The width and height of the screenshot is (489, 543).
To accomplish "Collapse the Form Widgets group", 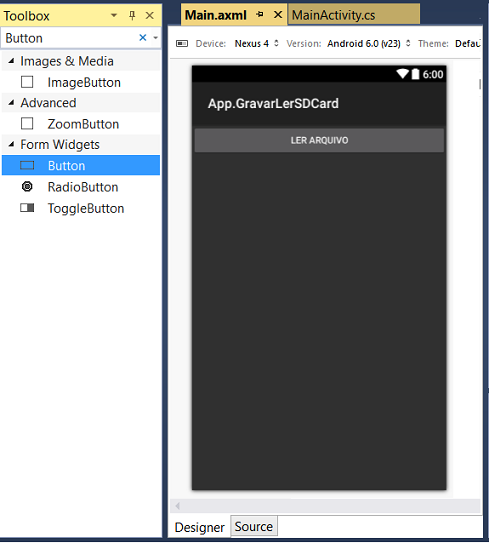I will click(x=11, y=144).
